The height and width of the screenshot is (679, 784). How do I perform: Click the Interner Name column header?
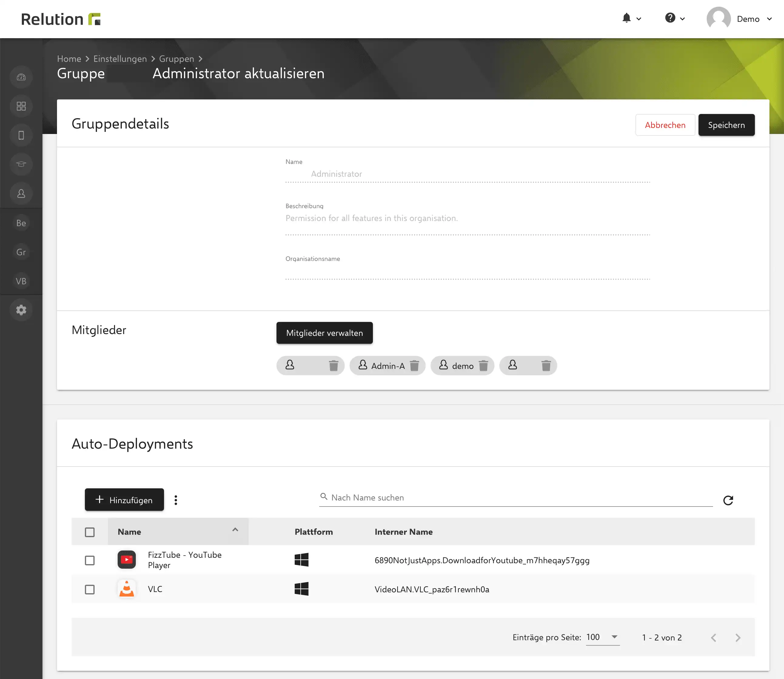(404, 532)
